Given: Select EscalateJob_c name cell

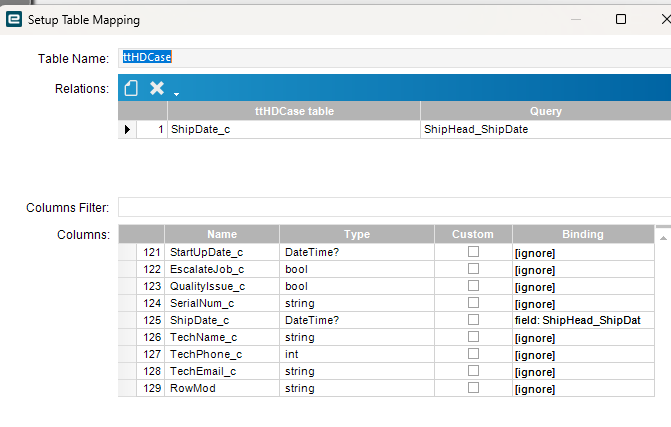Looking at the screenshot, I should coord(222,270).
